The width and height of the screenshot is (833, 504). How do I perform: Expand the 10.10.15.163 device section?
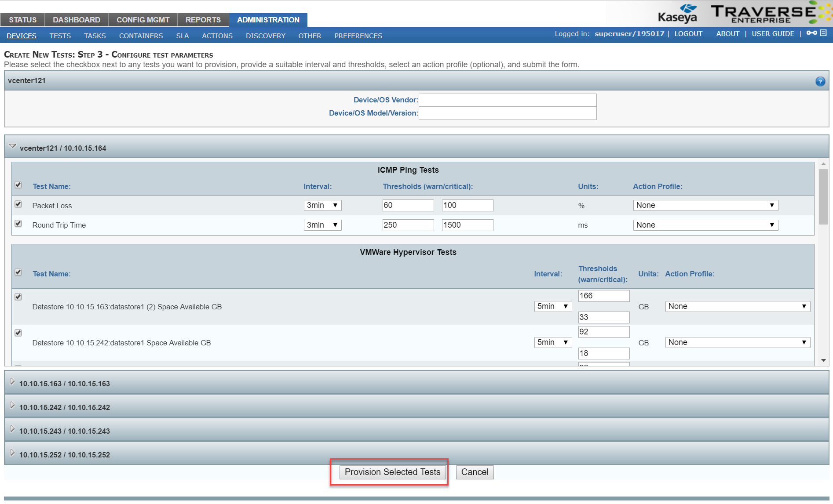pyautogui.click(x=12, y=381)
